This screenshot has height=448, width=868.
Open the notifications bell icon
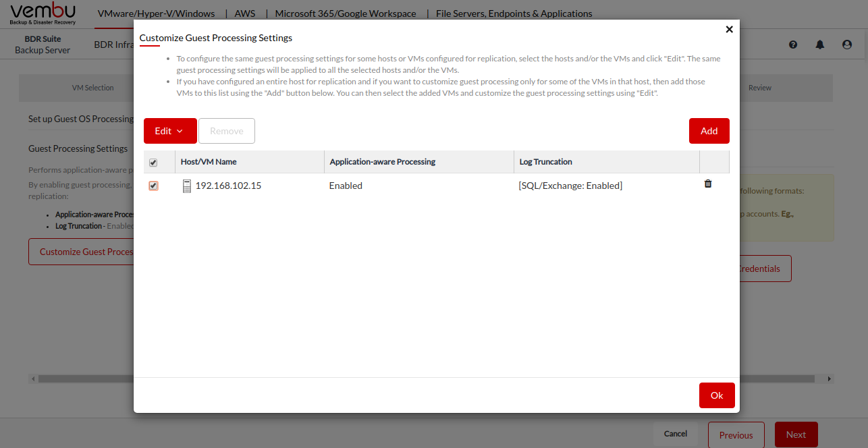[820, 45]
